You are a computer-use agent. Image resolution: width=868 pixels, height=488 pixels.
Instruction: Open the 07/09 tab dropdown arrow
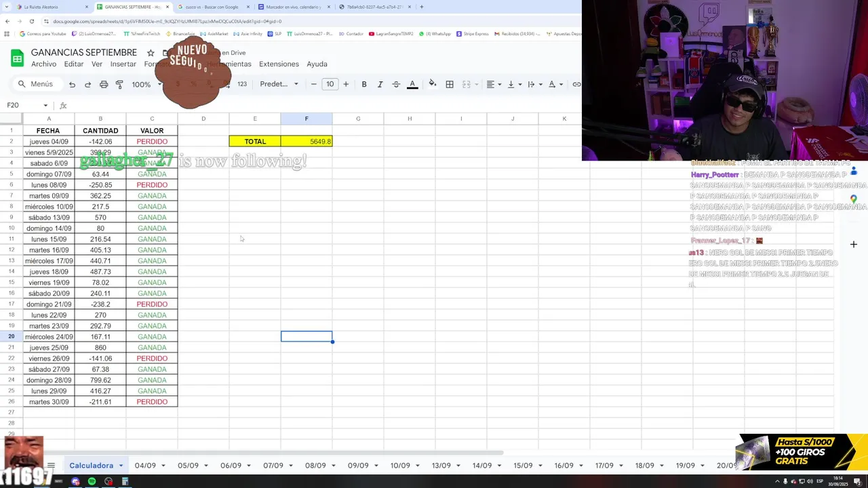tap(290, 466)
